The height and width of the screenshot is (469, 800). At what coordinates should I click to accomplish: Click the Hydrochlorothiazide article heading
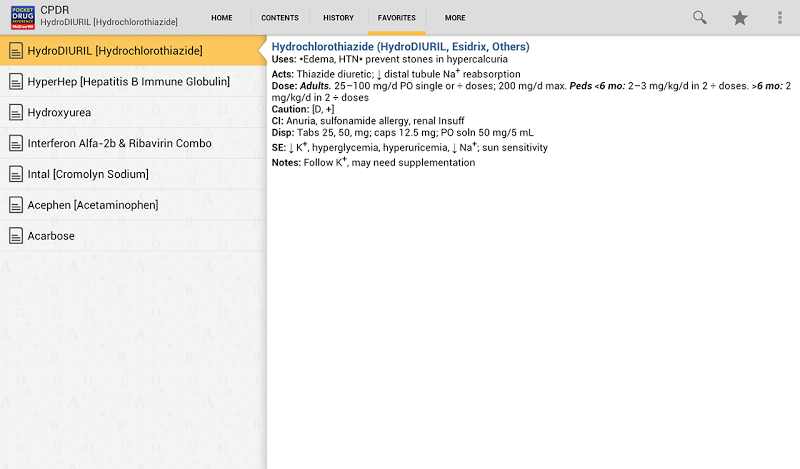coord(401,46)
